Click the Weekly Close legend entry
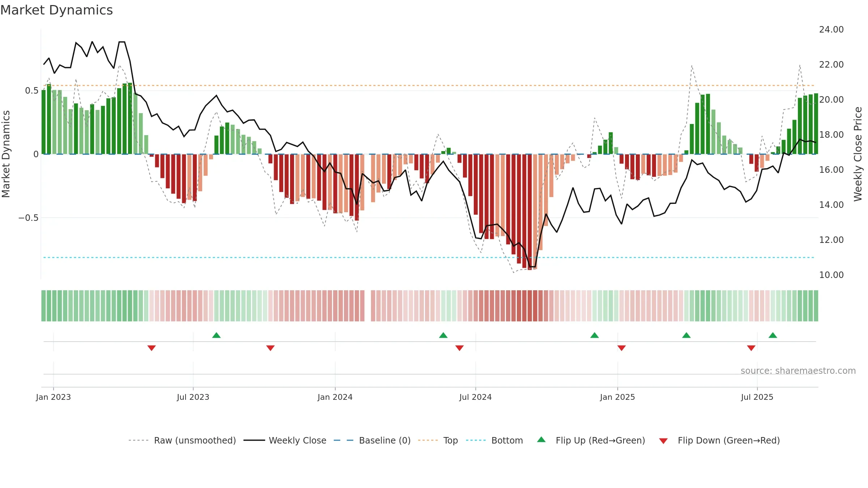The width and height of the screenshot is (868, 488). [285, 440]
